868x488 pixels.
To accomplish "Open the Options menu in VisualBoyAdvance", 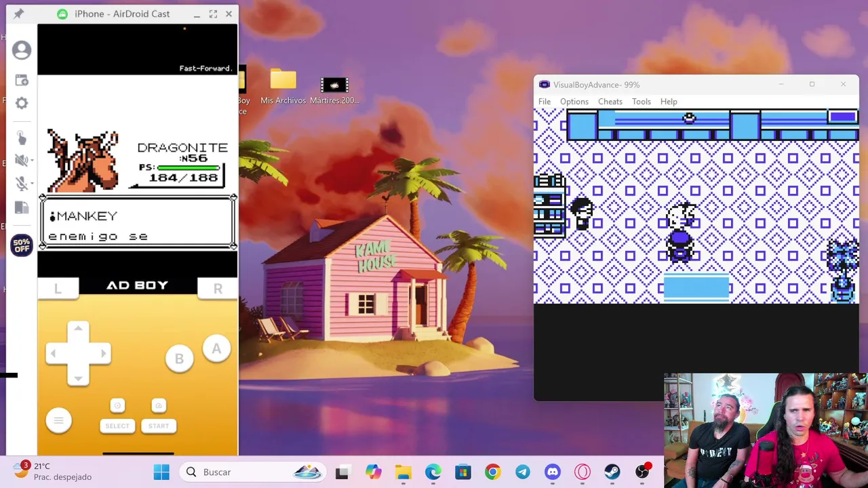I will 574,102.
